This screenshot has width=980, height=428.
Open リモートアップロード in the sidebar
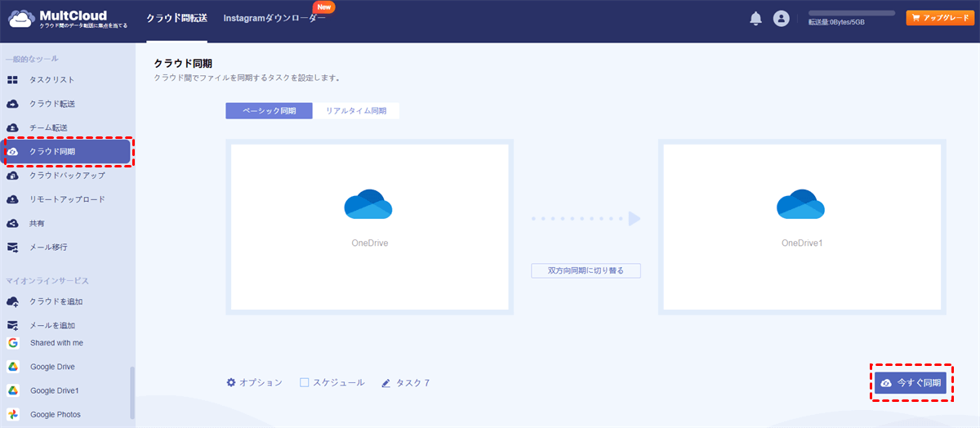(x=67, y=199)
